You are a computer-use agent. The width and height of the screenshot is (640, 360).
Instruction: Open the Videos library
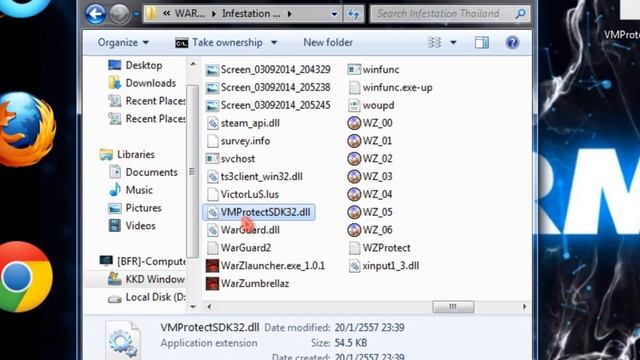pos(132,226)
